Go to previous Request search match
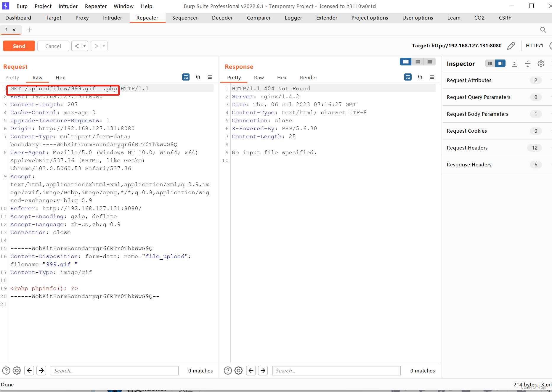 pos(29,371)
